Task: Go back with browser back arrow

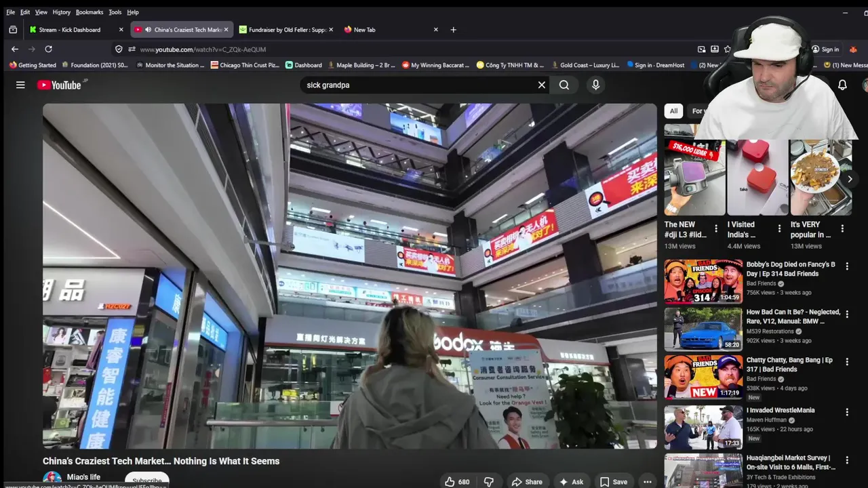Action: pyautogui.click(x=15, y=49)
